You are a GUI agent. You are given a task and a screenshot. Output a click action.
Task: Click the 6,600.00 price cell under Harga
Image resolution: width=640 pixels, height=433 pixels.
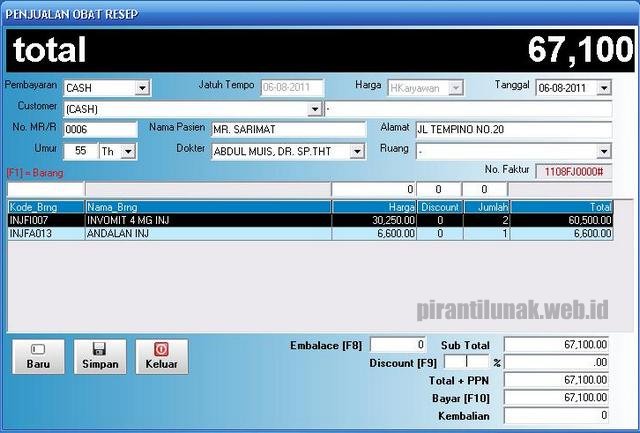374,233
